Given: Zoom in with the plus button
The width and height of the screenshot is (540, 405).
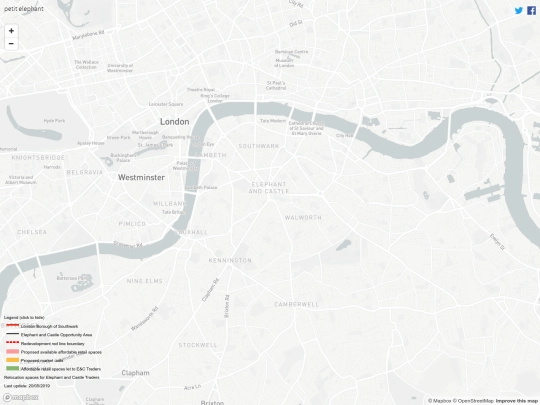Looking at the screenshot, I should [11, 31].
